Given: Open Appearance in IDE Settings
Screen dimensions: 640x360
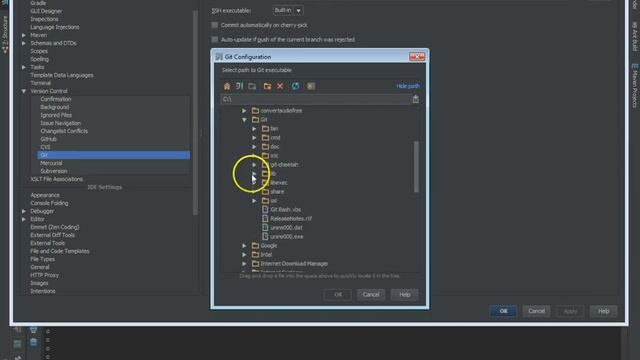Looking at the screenshot, I should [x=45, y=195].
